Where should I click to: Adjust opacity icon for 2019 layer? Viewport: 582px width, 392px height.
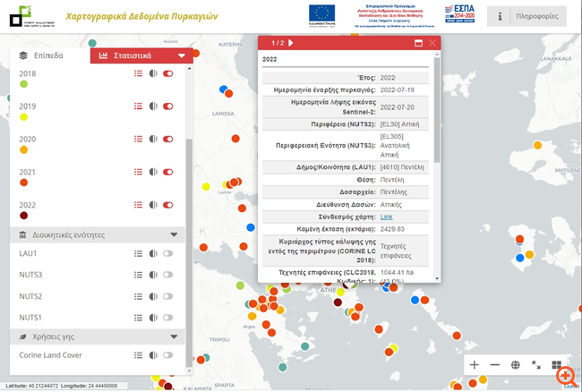[153, 107]
